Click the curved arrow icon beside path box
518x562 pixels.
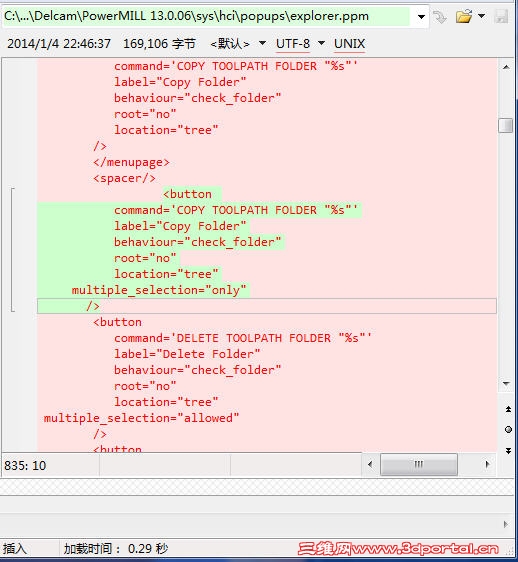click(x=440, y=16)
